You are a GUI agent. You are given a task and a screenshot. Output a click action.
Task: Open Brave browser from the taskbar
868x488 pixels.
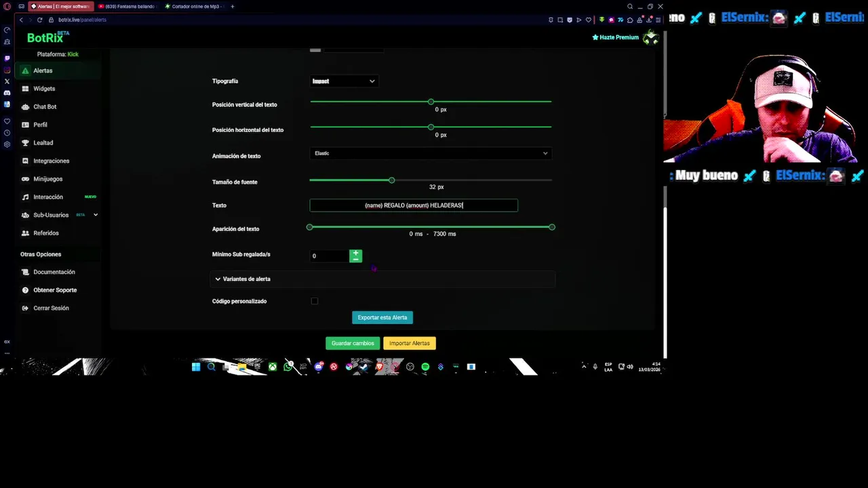coord(380,367)
